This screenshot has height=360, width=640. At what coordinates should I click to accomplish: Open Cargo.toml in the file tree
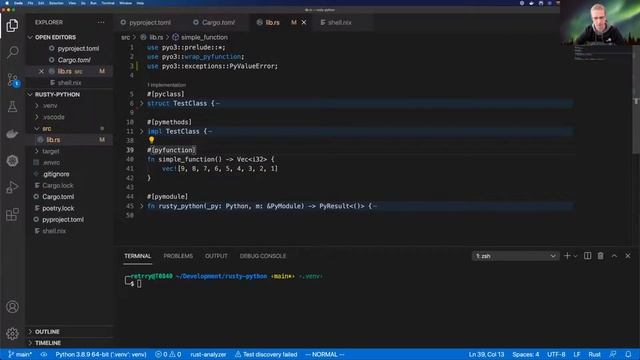[x=58, y=197]
